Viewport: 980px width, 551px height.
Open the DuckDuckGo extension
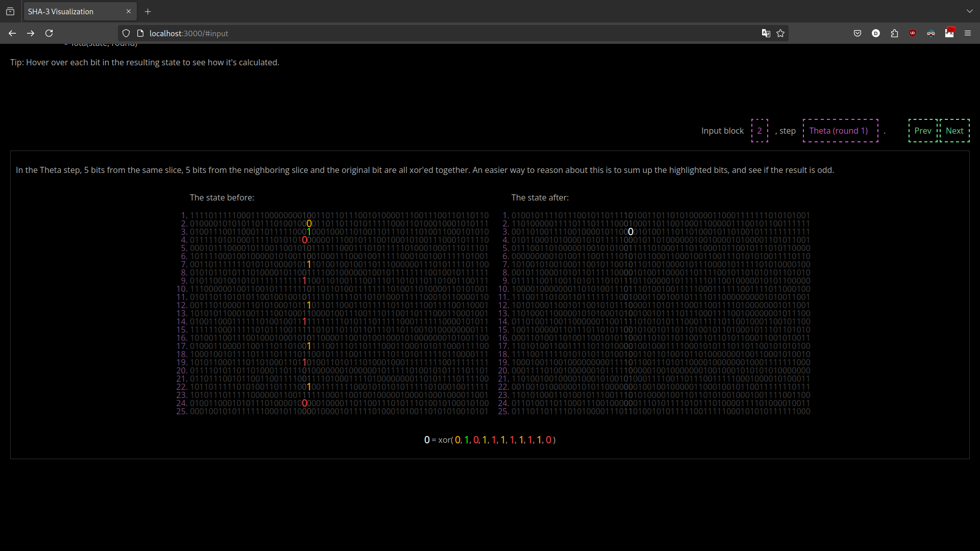[x=876, y=33]
